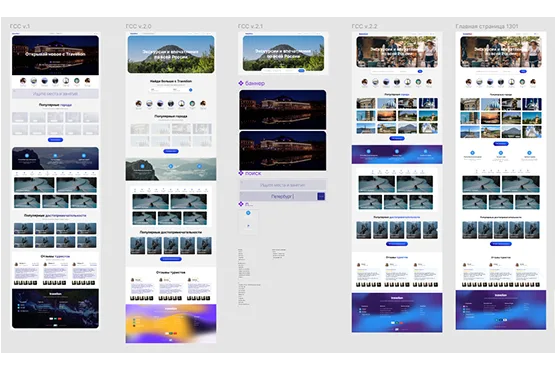Click the blue circle icon in the "п..." component
Image resolution: width=555 pixels, height=370 pixels.
tap(248, 213)
